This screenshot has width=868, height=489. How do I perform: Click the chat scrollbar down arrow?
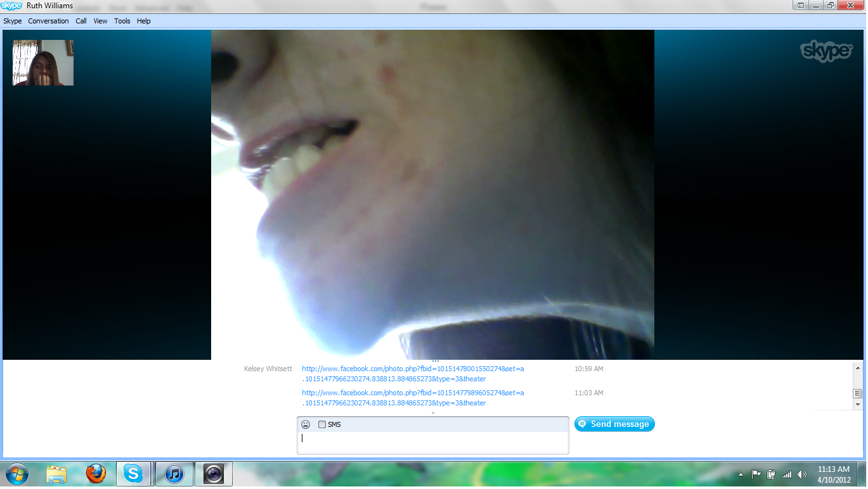pos(858,404)
